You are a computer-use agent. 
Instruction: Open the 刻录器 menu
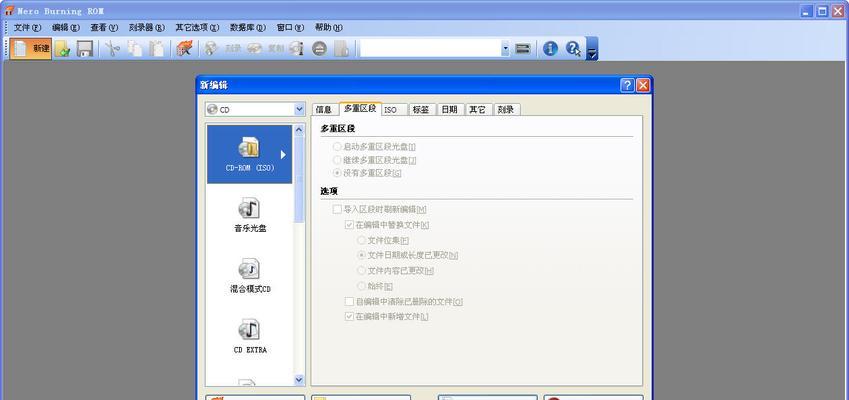coord(147,28)
